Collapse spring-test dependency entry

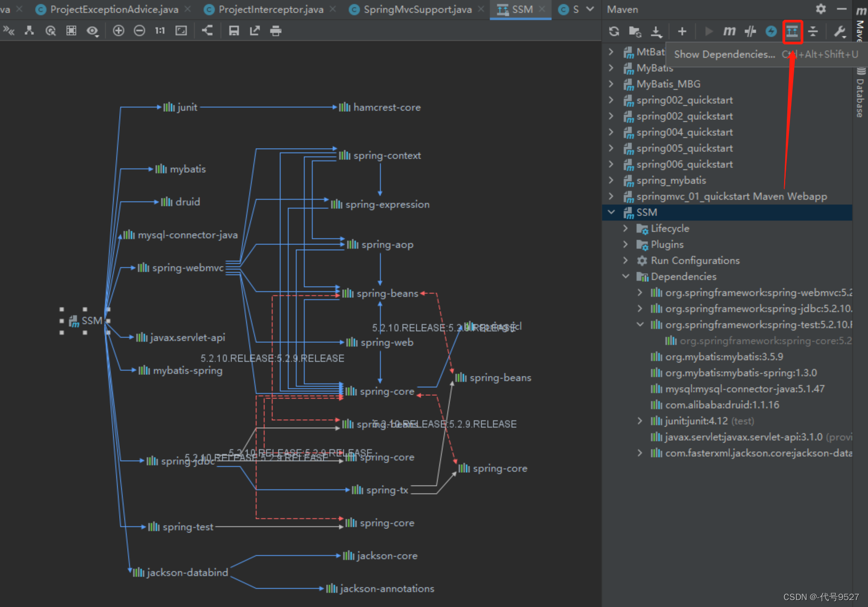click(x=640, y=325)
